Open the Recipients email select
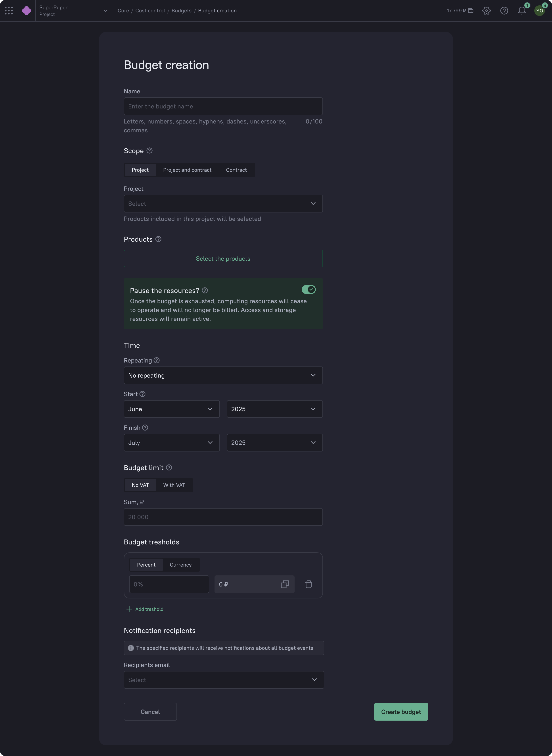552x756 pixels. click(224, 680)
